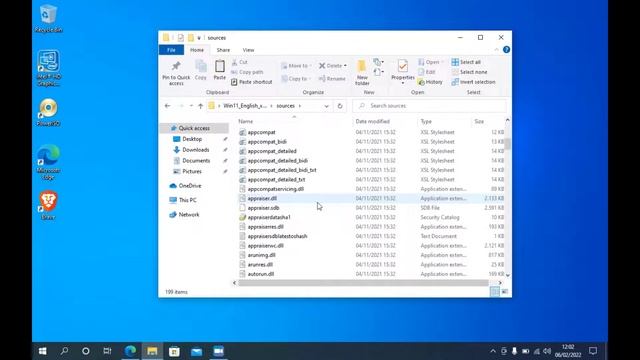The image size is (640, 360).
Task: Click Select none in the ribbon
Action: (x=469, y=72)
